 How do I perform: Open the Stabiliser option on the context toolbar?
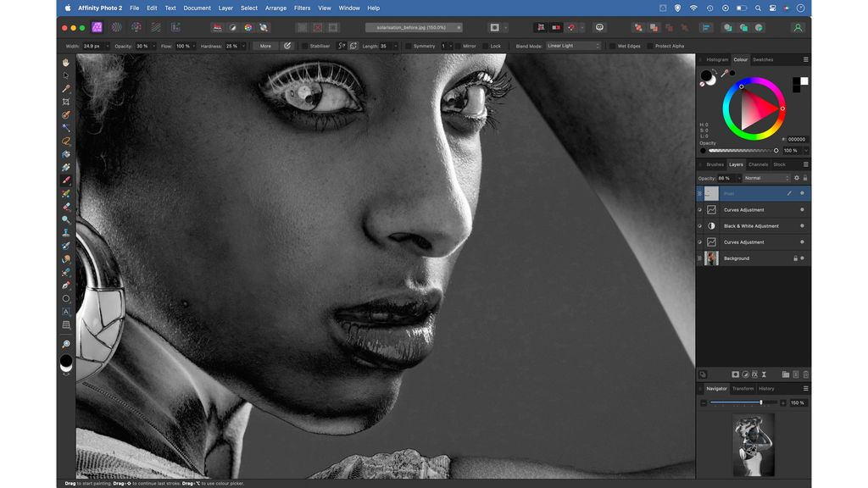316,46
